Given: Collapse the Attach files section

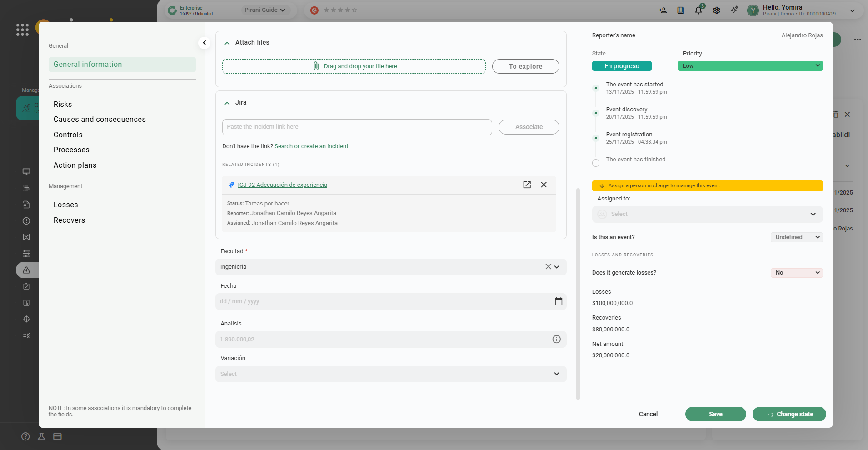Looking at the screenshot, I should [227, 43].
